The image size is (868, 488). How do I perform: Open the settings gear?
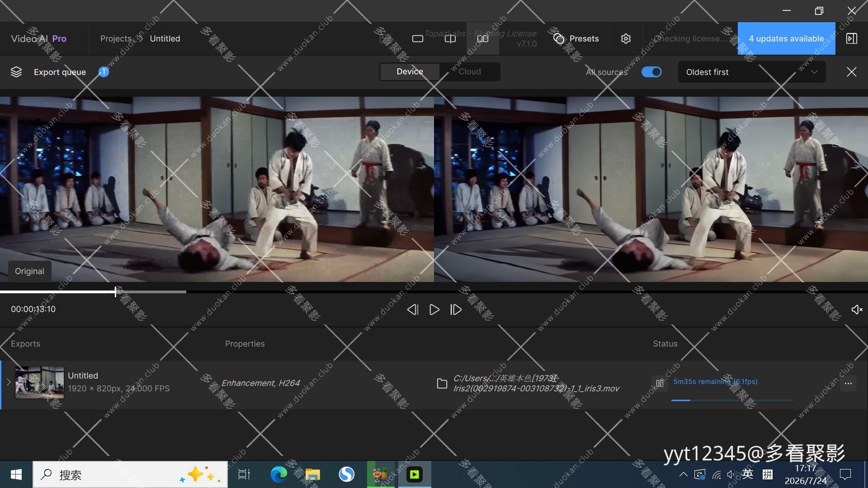[x=626, y=39]
